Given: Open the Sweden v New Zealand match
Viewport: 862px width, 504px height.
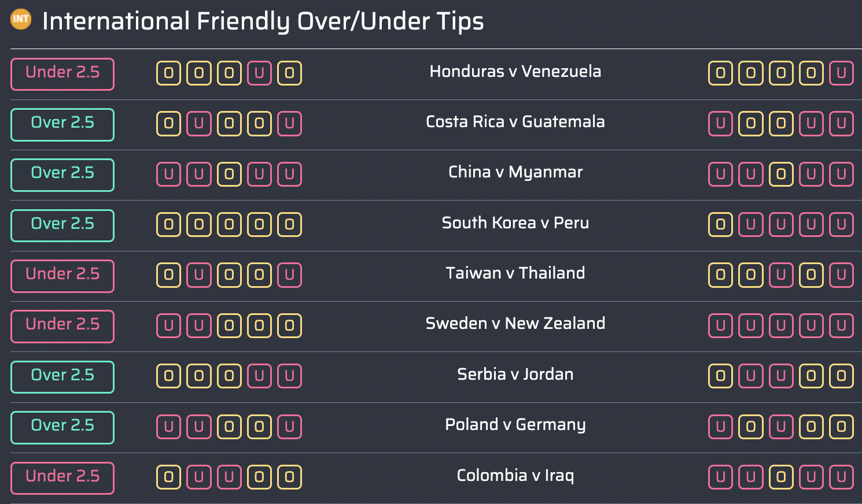Looking at the screenshot, I should click(x=515, y=324).
